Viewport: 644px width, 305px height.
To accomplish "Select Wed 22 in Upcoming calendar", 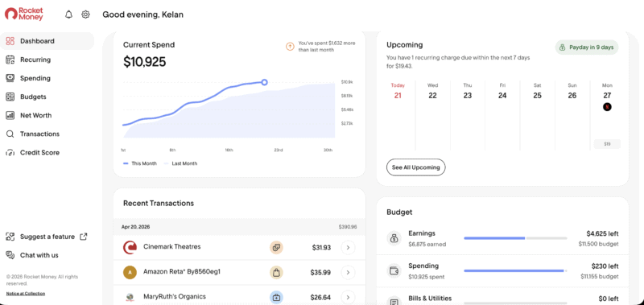I will [x=432, y=91].
